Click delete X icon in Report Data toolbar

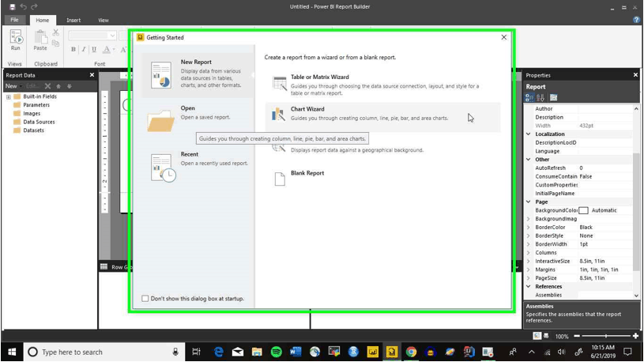tap(47, 86)
